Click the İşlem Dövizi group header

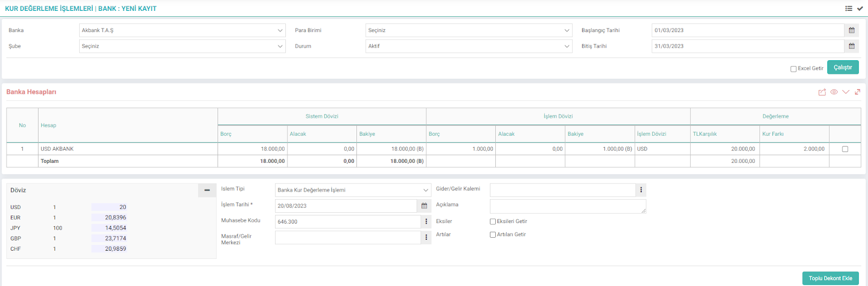[x=558, y=116]
